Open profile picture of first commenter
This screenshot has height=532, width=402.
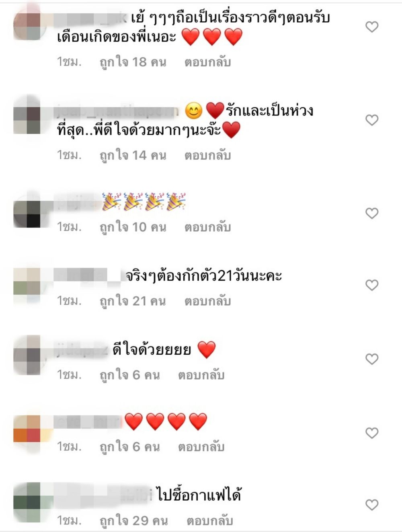(27, 26)
